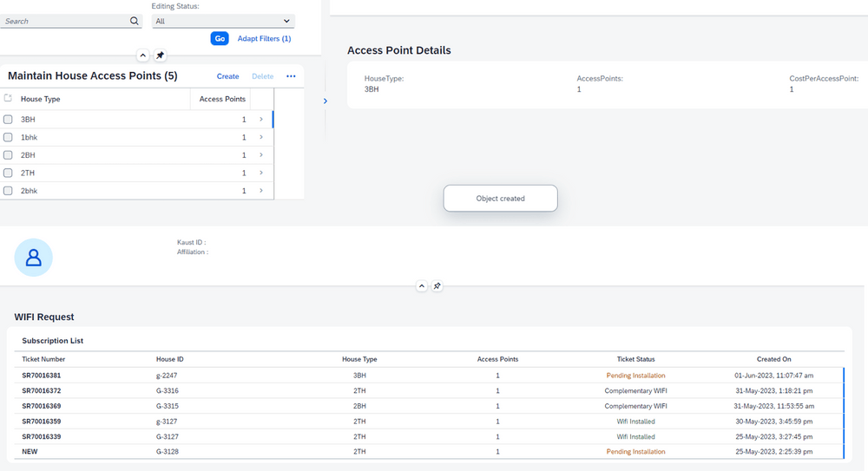
Task: Collapse the filter header with up chevron
Action: tap(143, 56)
